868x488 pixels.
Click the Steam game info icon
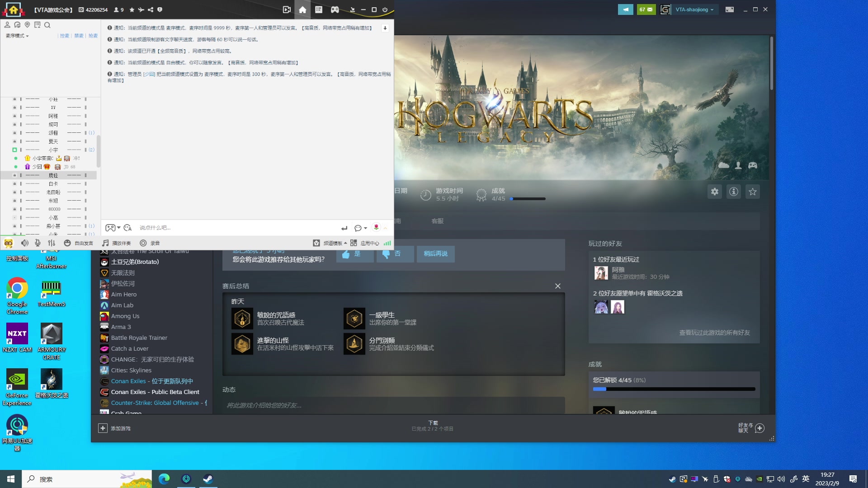tap(733, 192)
